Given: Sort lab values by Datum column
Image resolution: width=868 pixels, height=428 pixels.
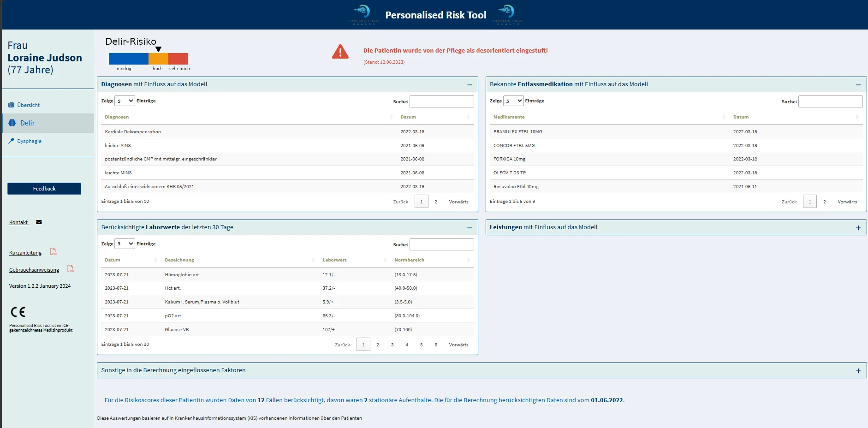Looking at the screenshot, I should click(x=131, y=260).
